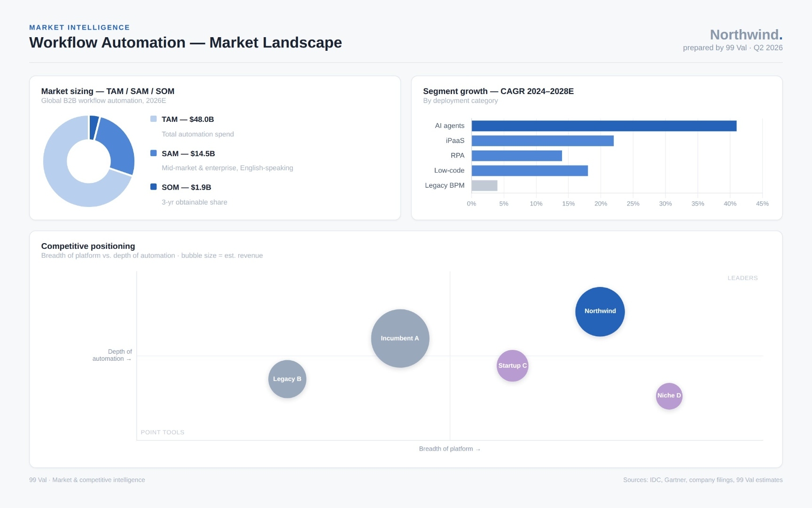Click 'Global B2B workflow automation, 2026E' subtitle
Screen dimensions: 812x508
point(103,101)
